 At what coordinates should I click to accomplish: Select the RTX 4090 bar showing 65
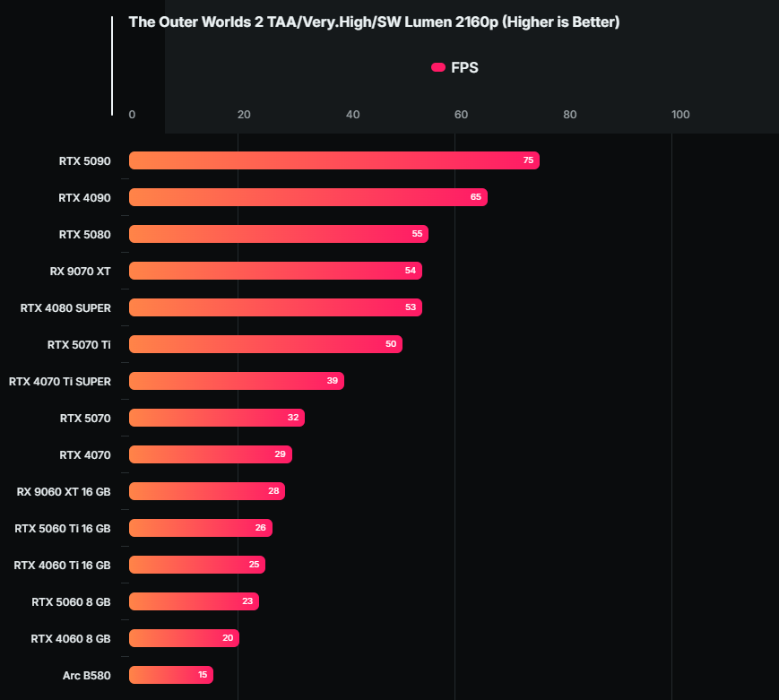point(307,197)
